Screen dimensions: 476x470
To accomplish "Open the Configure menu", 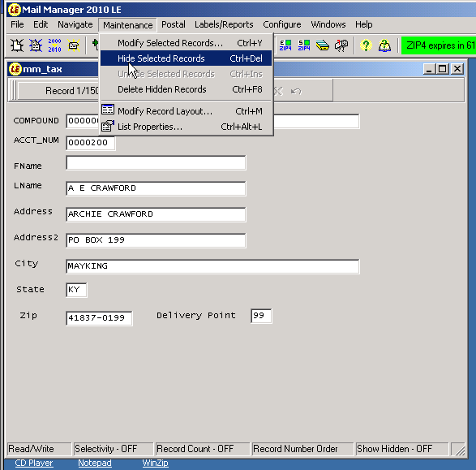I will click(281, 24).
